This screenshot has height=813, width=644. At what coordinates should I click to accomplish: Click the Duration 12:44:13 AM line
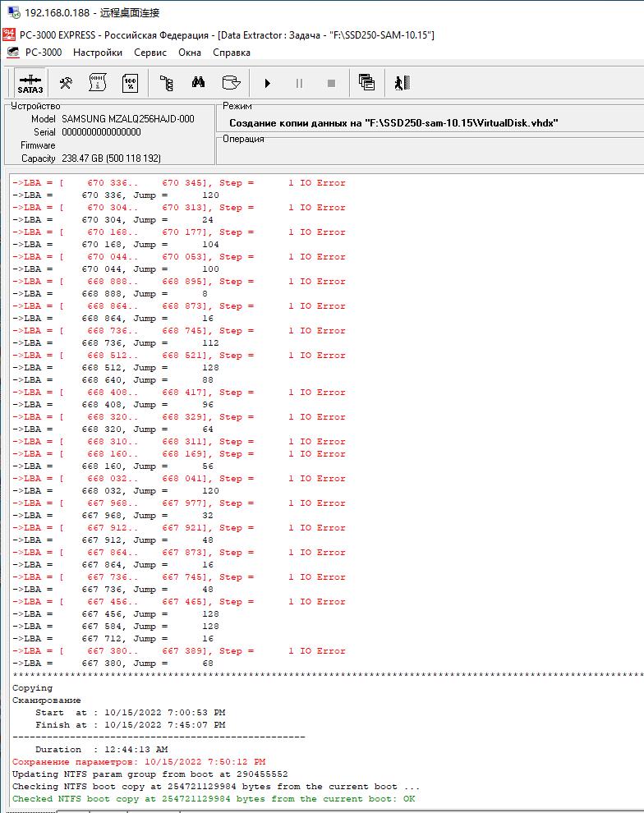(102, 749)
